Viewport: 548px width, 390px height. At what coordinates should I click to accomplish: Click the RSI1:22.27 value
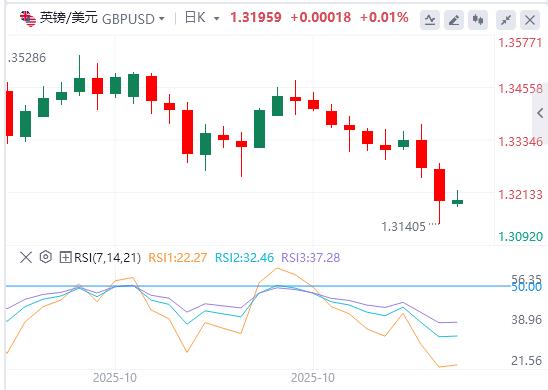(178, 258)
